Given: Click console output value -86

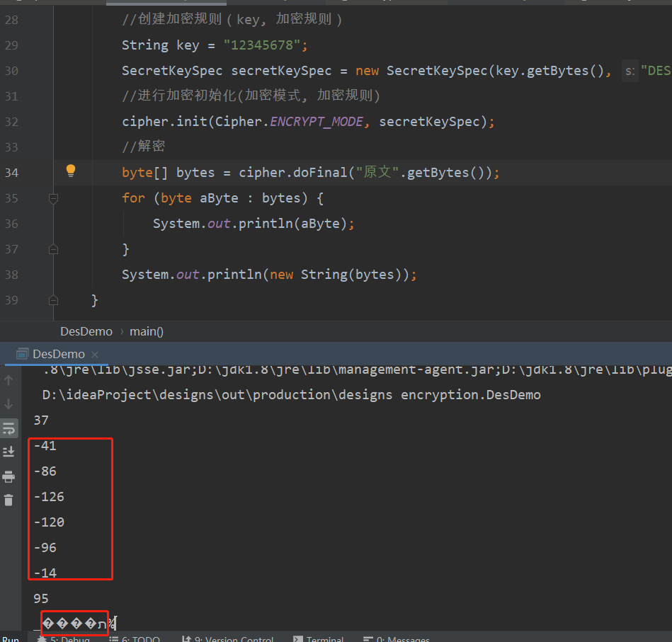Looking at the screenshot, I should click(x=45, y=471).
